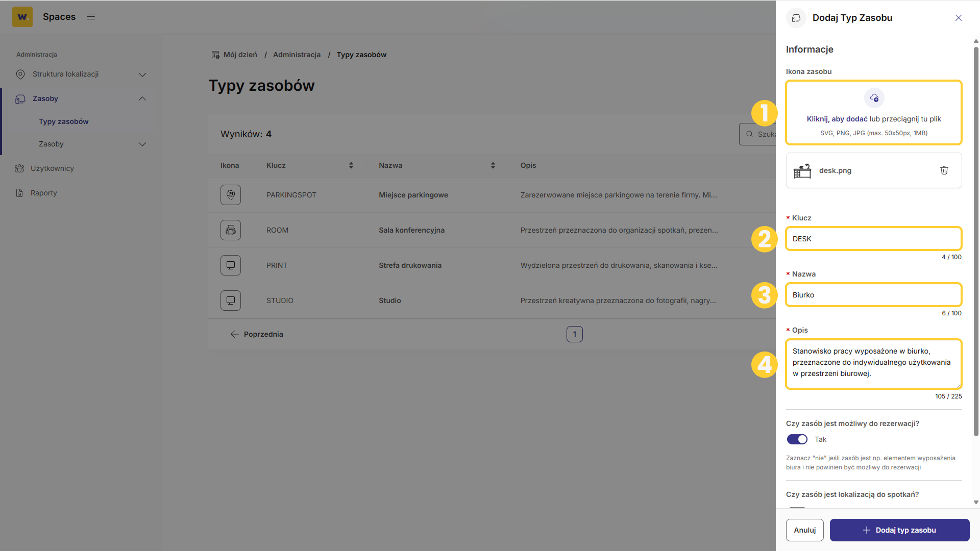Open Struktura lokalizacji menu item
The image size is (980, 551).
pos(65,74)
